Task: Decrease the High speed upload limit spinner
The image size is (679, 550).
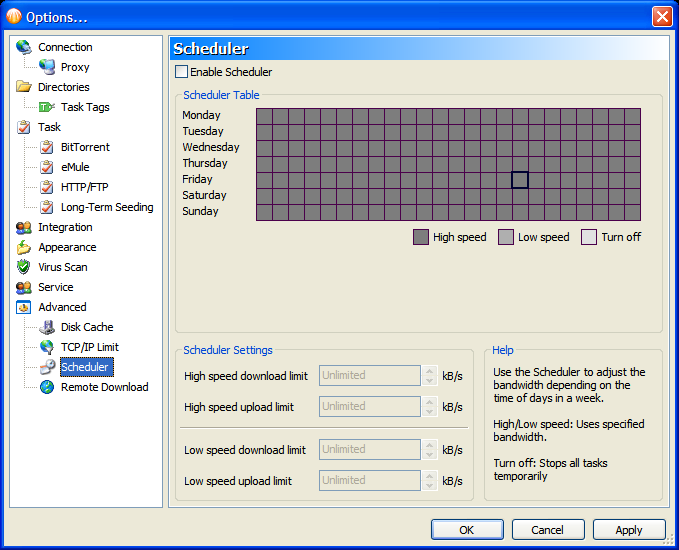Action: click(x=430, y=411)
